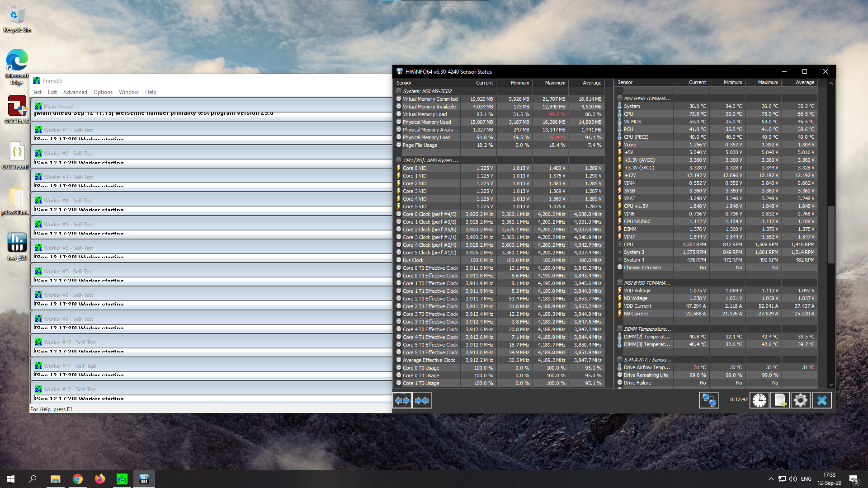Select the 'Drive Remaining Life' row
This screenshot has width=868, height=488.
(717, 375)
